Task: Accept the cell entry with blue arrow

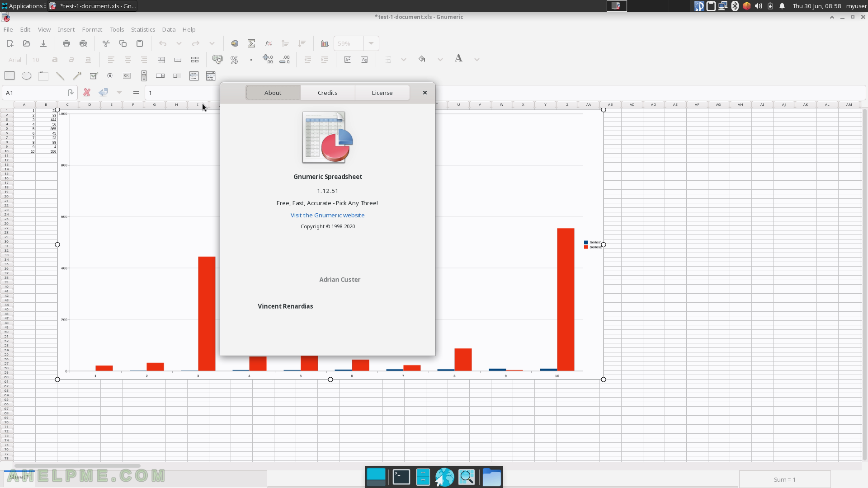Action: (104, 92)
